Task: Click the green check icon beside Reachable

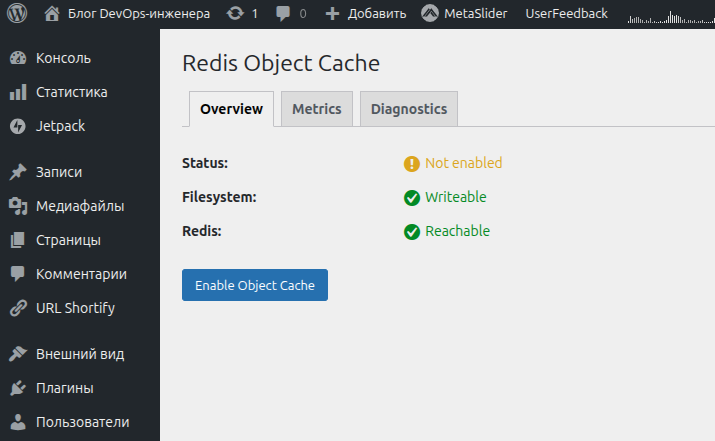Action: (x=411, y=232)
